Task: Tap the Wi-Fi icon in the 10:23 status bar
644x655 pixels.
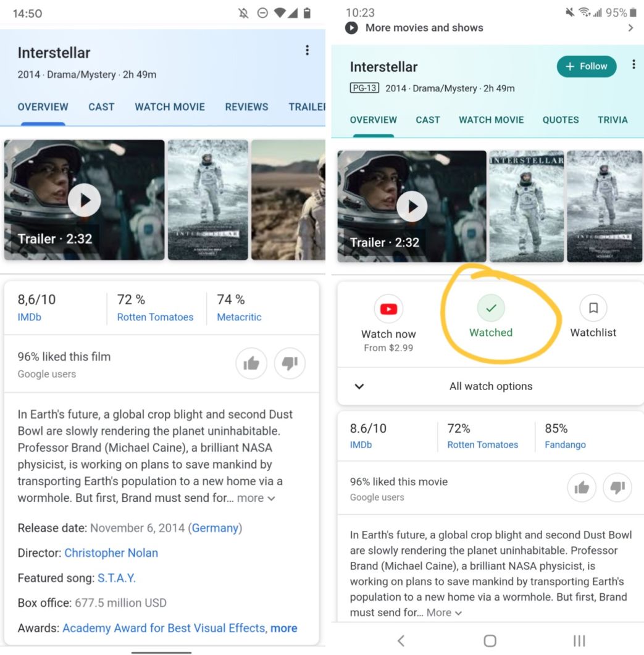Action: [584, 12]
